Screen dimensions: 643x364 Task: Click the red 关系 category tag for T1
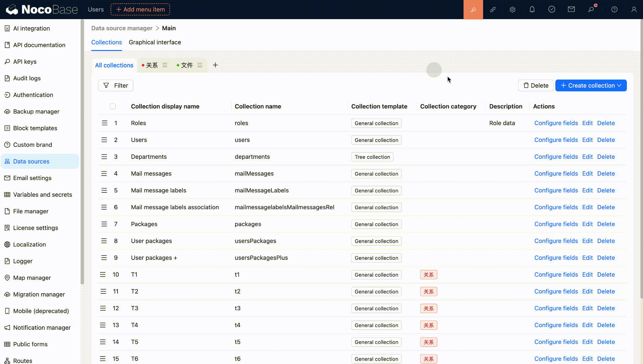point(428,275)
